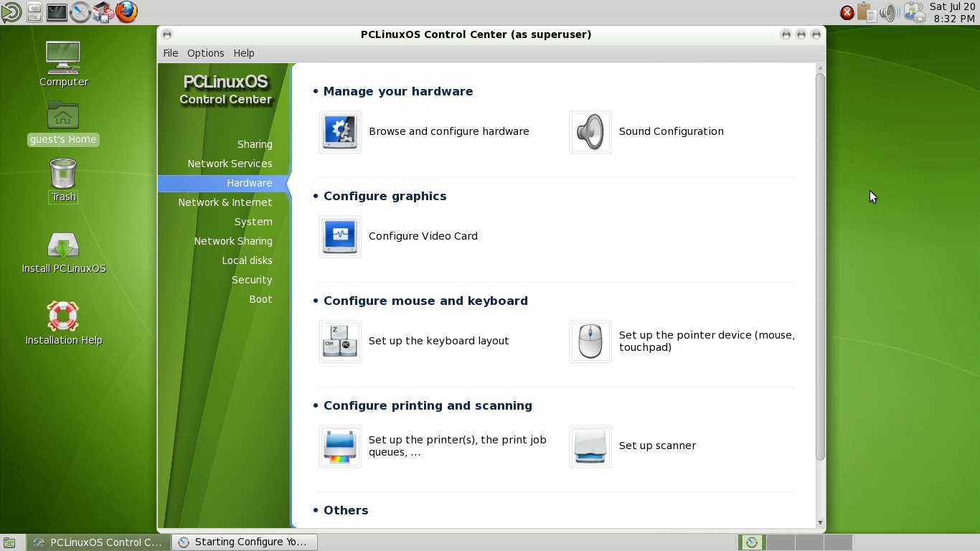Select the guest's Home folder icon

pyautogui.click(x=63, y=116)
